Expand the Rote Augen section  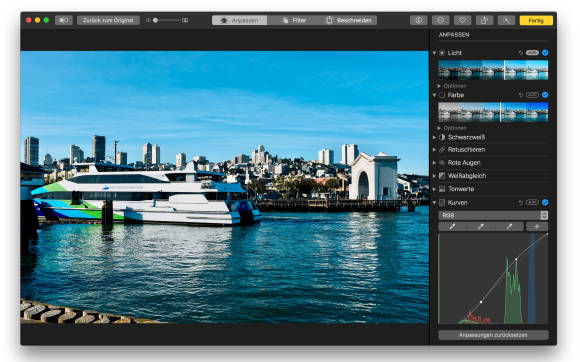point(434,163)
